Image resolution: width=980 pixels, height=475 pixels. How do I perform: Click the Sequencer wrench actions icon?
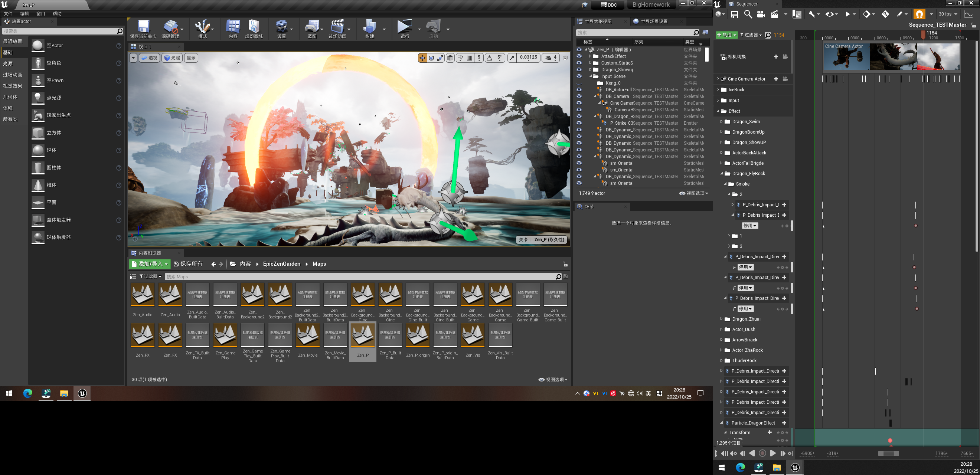(x=811, y=14)
